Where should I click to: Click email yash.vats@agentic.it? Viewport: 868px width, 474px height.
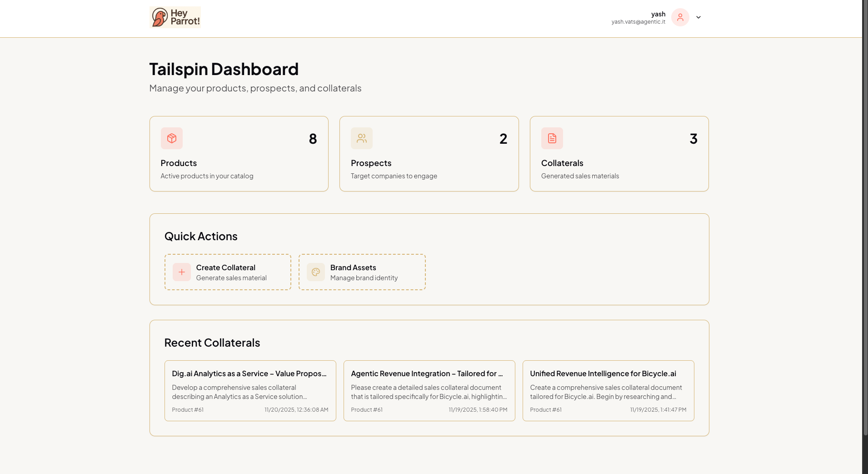[638, 22]
